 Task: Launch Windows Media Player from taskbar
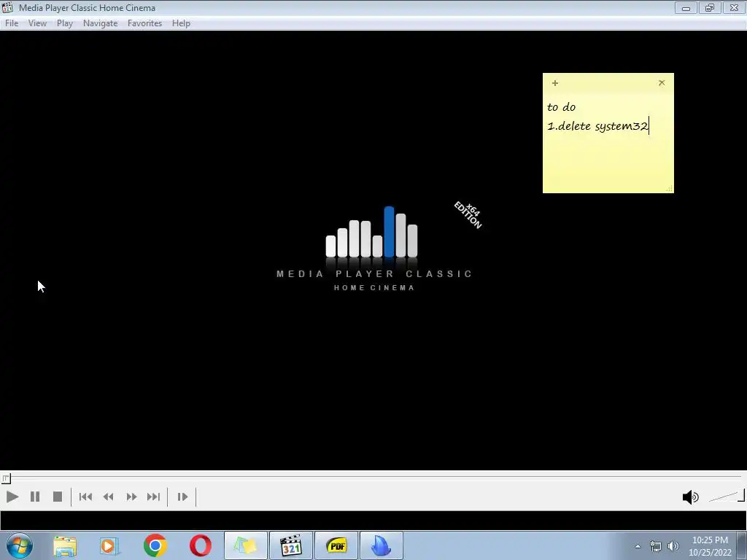(109, 545)
